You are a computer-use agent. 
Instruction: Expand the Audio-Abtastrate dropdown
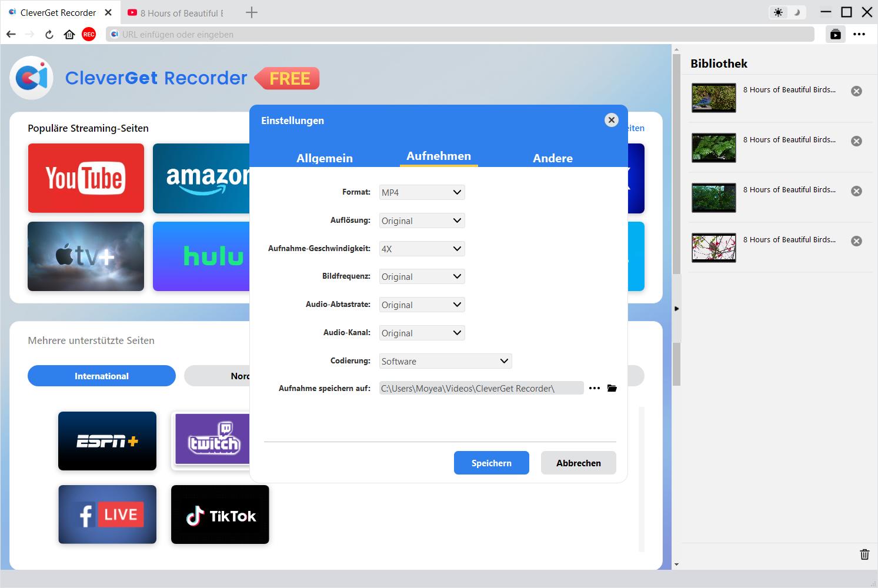point(422,305)
